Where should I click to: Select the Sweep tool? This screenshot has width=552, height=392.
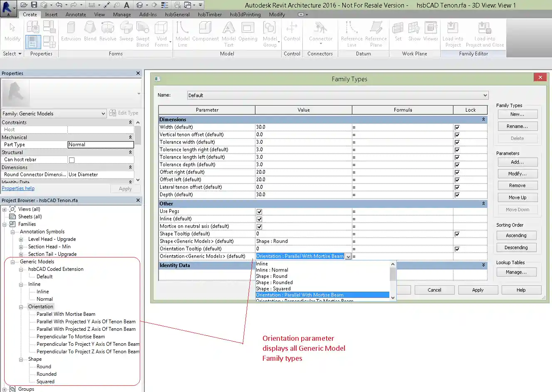pos(126,32)
